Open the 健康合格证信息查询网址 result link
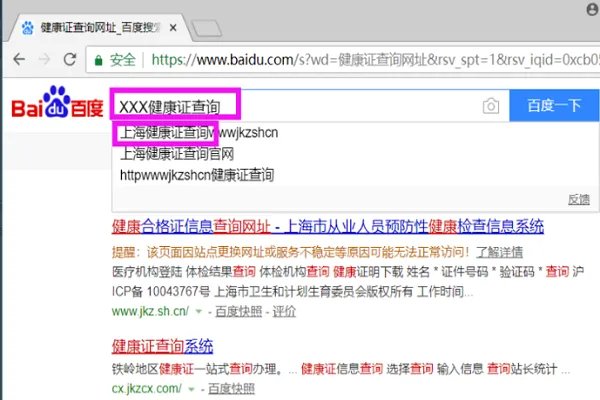The height and width of the screenshot is (400, 600). [x=328, y=226]
